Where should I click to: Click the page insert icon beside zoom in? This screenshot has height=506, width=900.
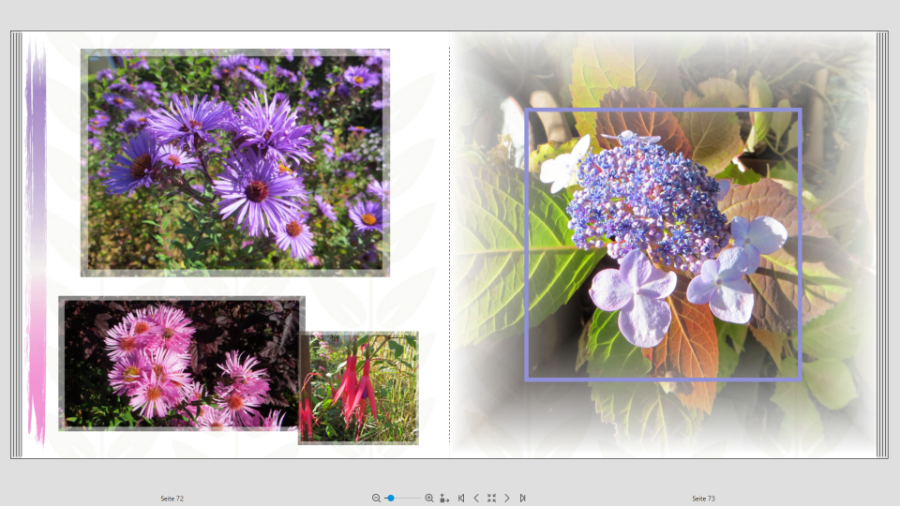(x=444, y=498)
